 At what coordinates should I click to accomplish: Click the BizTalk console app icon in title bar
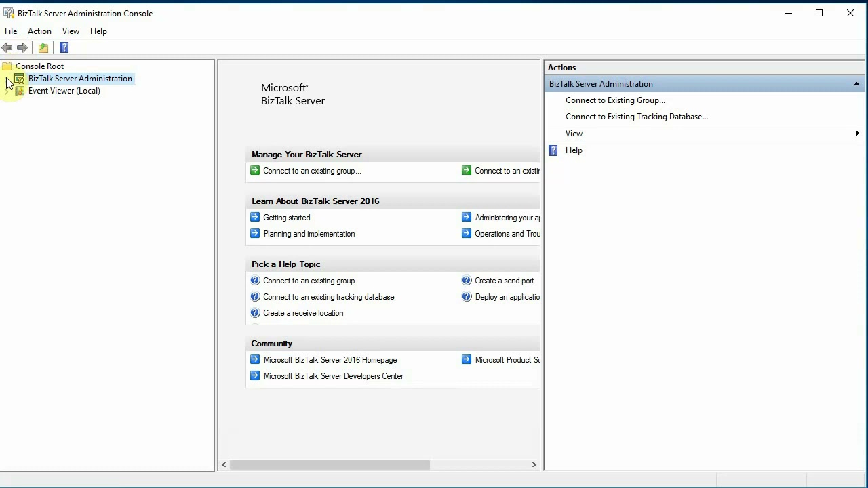tap(8, 13)
